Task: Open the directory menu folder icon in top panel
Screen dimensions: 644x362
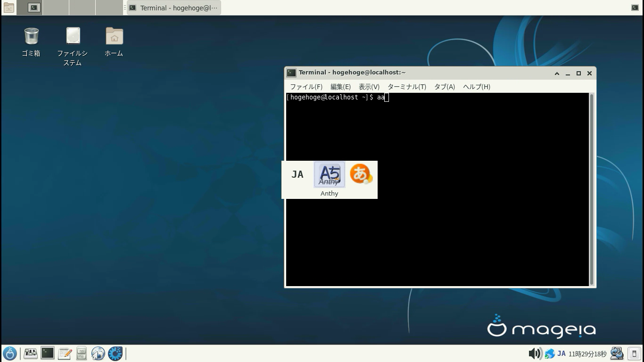Action: point(8,8)
